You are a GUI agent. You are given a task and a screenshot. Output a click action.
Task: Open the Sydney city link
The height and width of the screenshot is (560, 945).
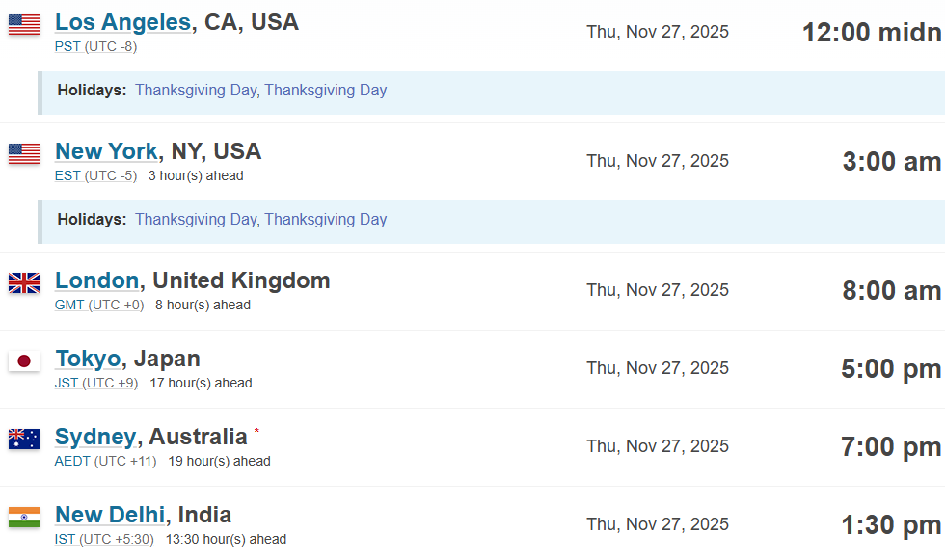95,437
